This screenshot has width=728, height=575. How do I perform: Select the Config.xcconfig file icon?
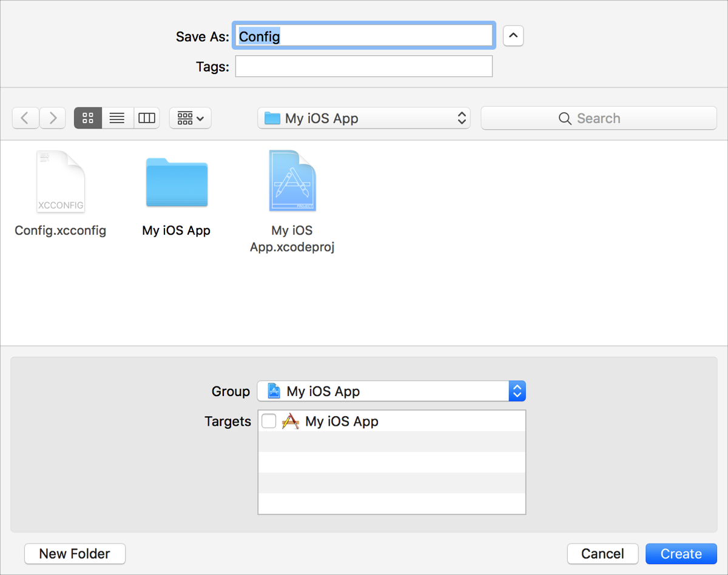pyautogui.click(x=61, y=181)
